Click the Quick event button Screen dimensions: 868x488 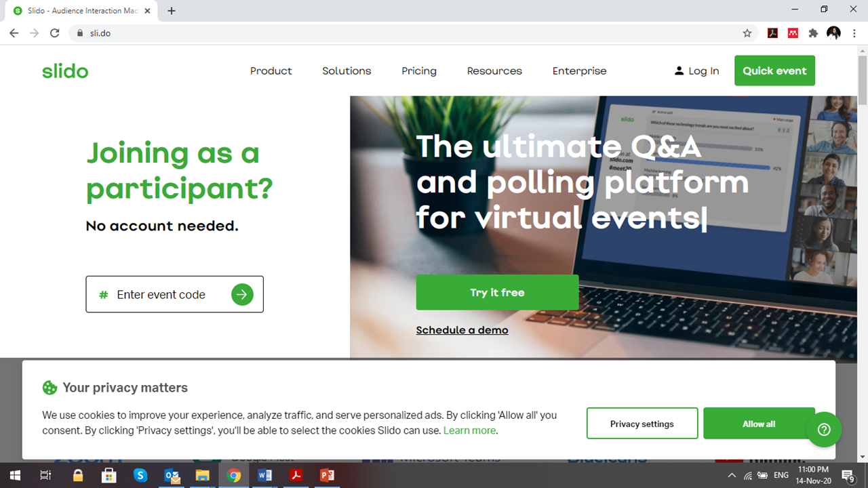[774, 70]
